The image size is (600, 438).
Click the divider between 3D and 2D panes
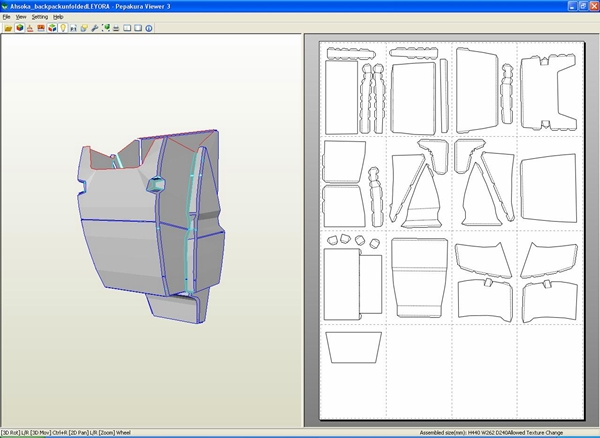[304, 230]
